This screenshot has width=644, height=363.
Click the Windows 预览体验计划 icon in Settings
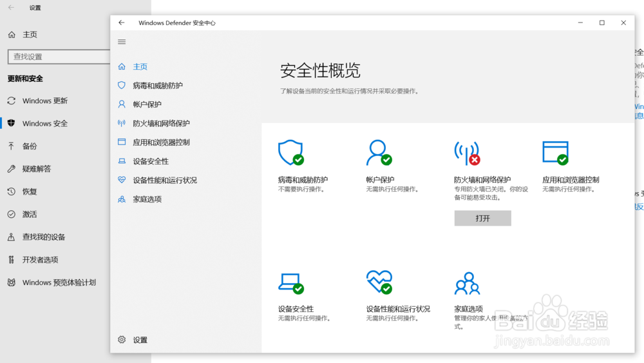pos(12,282)
